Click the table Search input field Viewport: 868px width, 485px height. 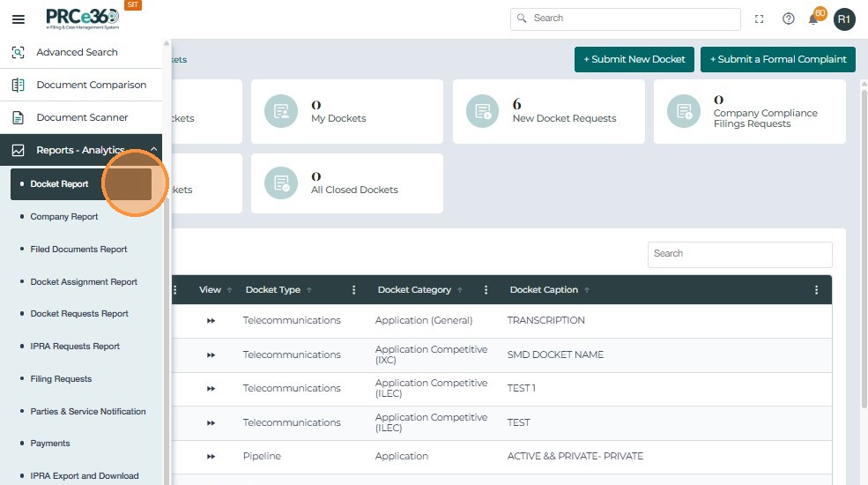(x=739, y=254)
